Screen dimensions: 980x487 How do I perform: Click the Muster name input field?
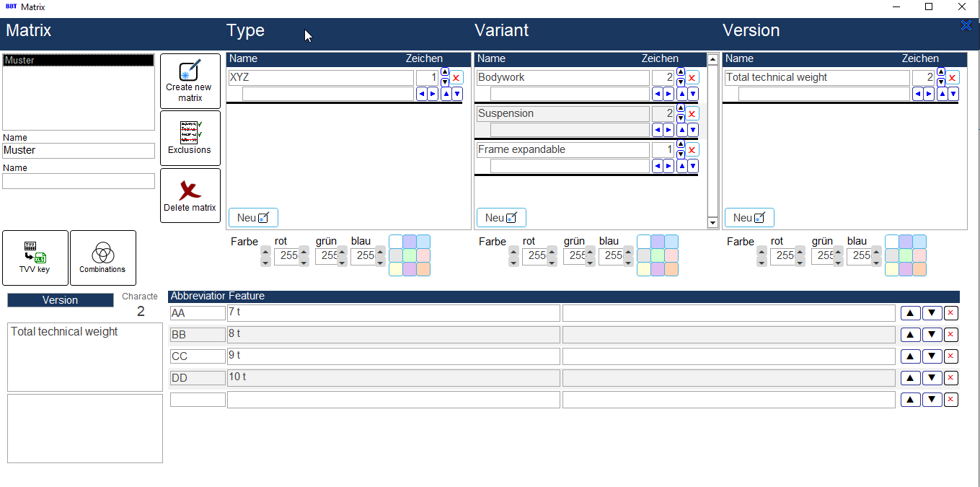click(79, 151)
